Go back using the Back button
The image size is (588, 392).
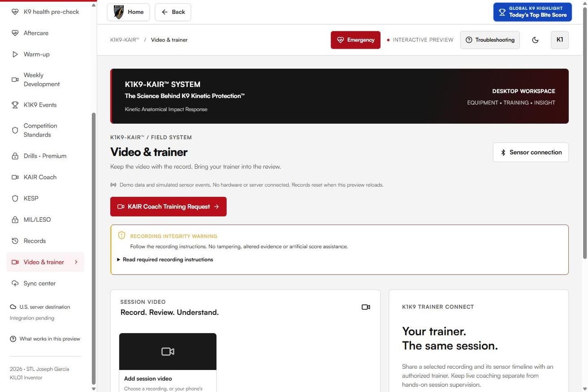(173, 12)
